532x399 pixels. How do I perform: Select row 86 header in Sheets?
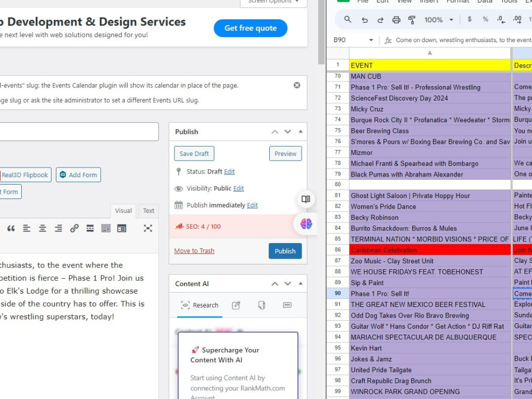point(338,250)
